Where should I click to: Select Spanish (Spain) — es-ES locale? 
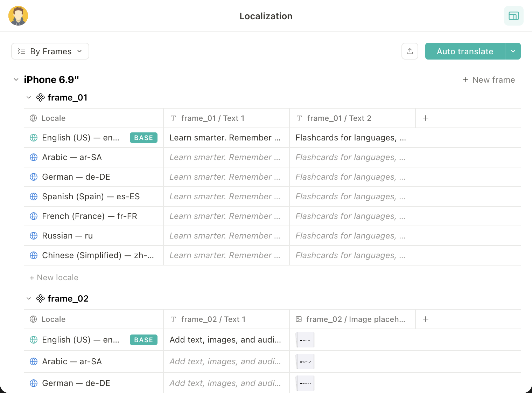coord(93,196)
